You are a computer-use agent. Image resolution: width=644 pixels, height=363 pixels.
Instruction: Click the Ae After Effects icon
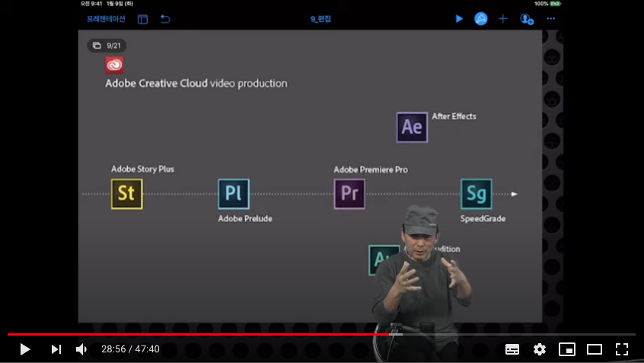point(412,127)
